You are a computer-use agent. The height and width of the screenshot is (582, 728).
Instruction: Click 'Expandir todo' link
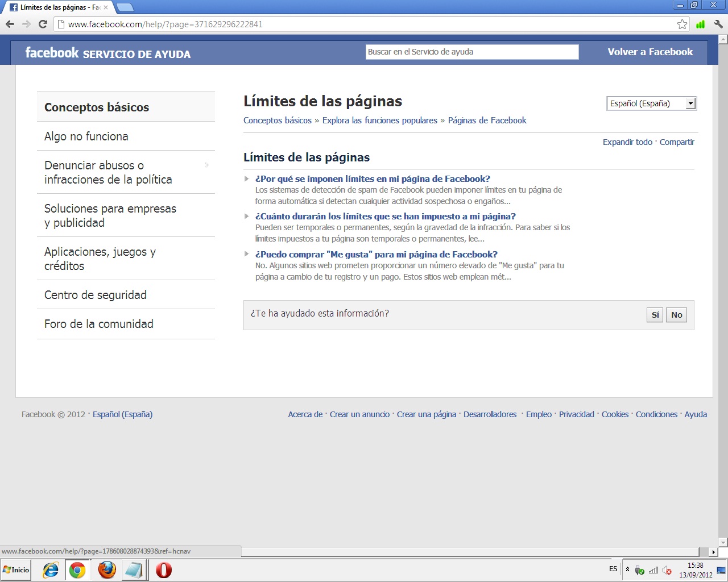627,142
